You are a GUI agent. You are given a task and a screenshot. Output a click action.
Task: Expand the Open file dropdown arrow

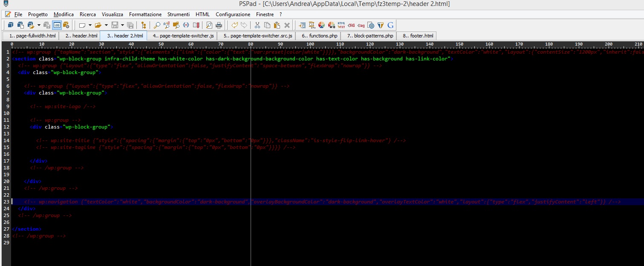106,25
